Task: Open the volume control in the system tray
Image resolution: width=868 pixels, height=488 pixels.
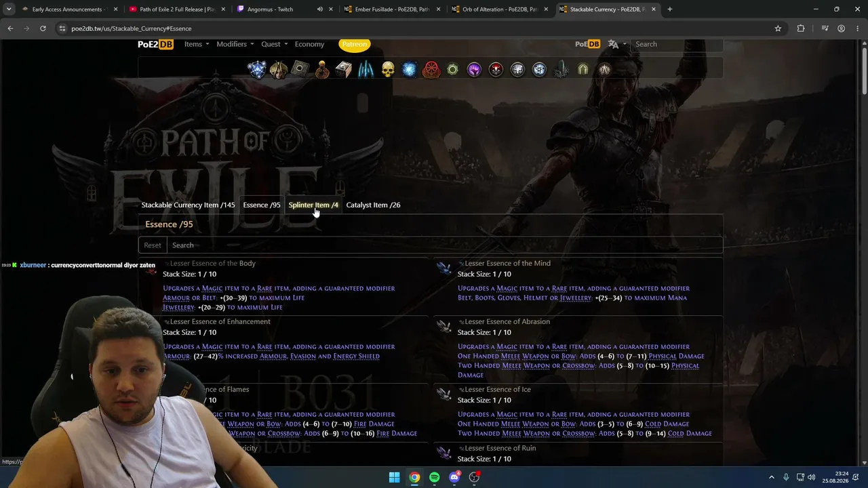Action: click(812, 477)
